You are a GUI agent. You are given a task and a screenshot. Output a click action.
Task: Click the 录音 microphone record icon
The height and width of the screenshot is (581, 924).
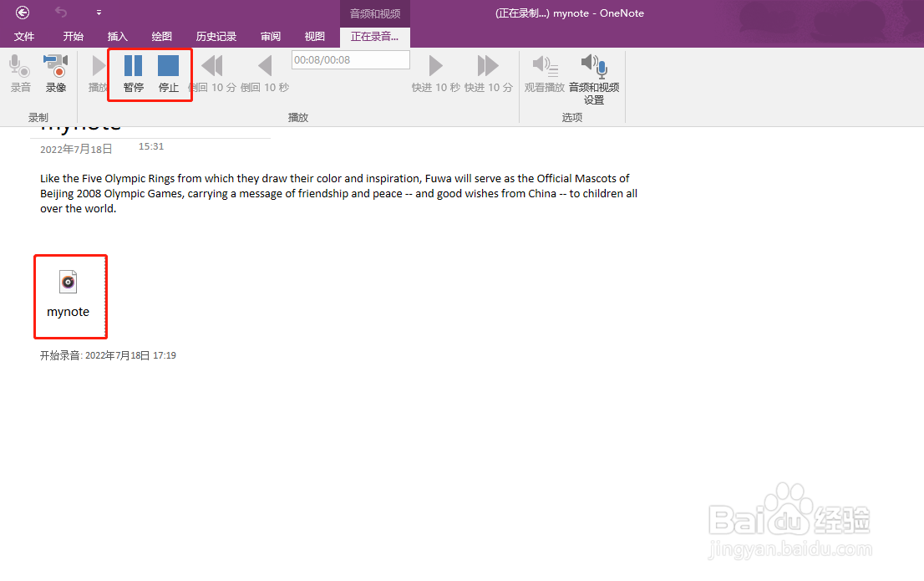tap(21, 74)
